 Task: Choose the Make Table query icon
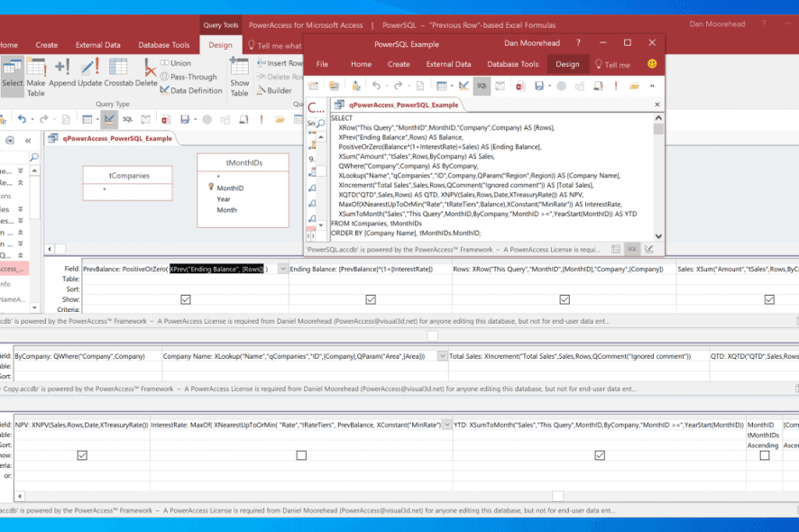[x=36, y=77]
